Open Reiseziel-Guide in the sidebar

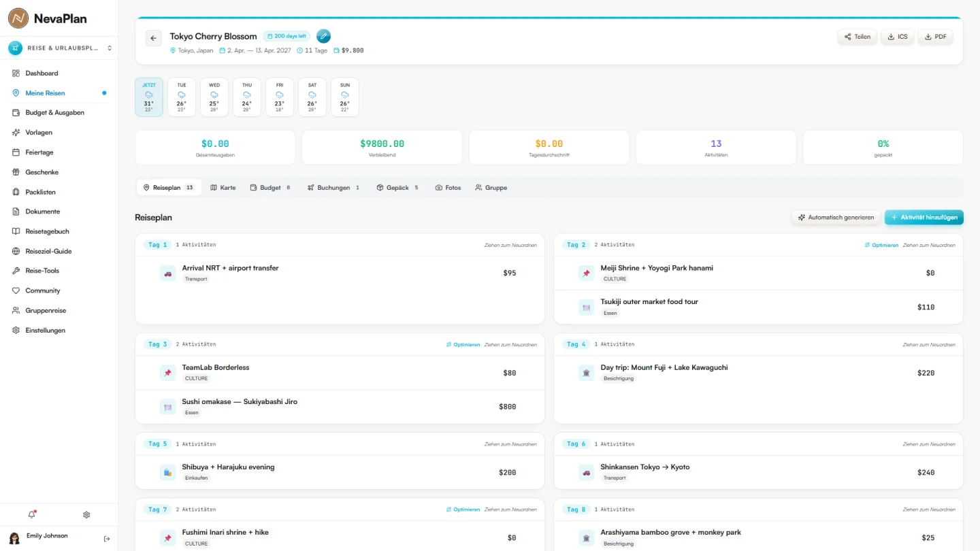click(58, 251)
